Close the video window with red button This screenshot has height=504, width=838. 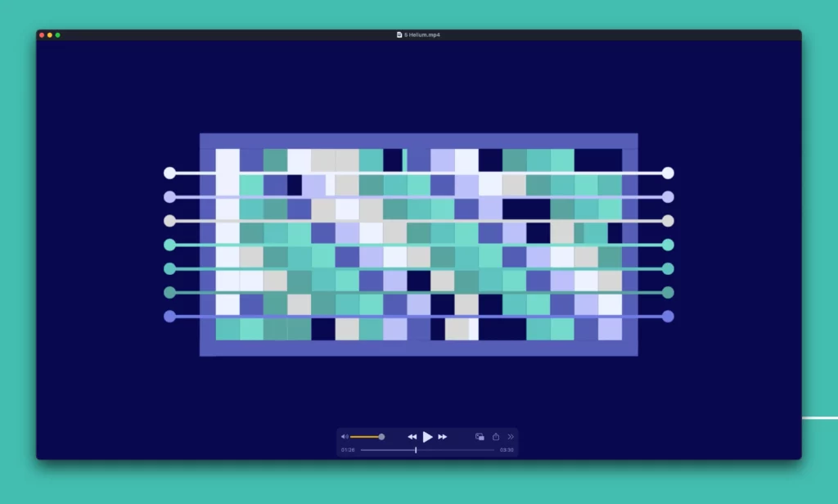coord(42,35)
